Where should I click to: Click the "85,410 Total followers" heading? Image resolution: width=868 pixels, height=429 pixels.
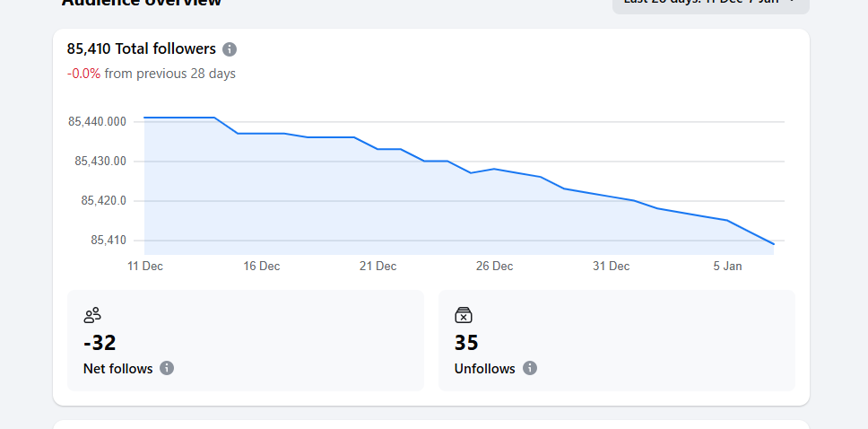pyautogui.click(x=142, y=49)
